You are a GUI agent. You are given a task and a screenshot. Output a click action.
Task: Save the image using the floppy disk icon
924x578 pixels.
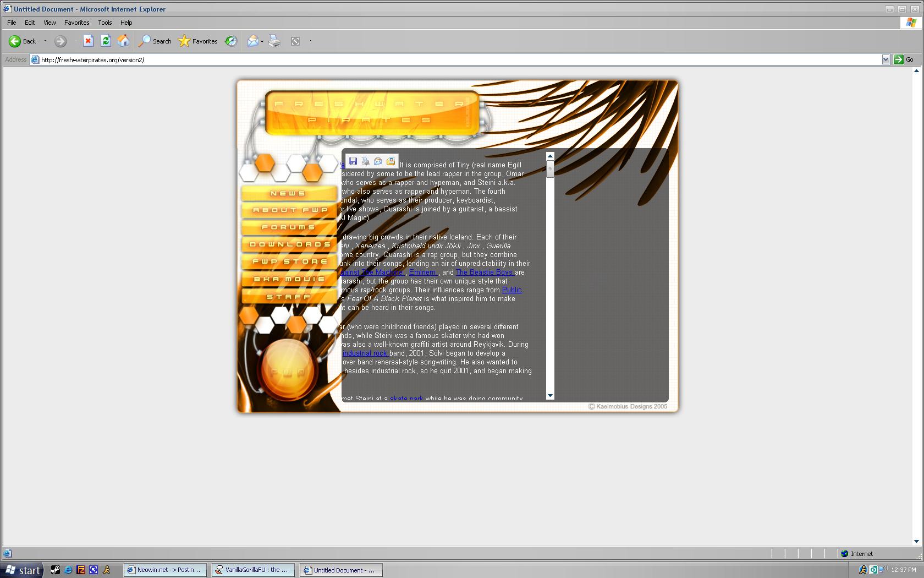coord(353,161)
